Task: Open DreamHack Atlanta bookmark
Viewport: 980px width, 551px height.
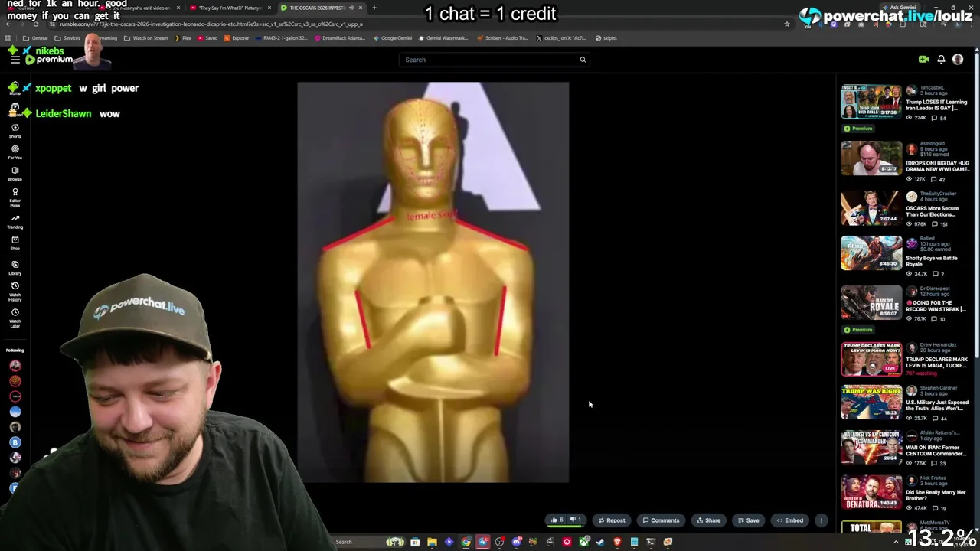Action: (340, 38)
